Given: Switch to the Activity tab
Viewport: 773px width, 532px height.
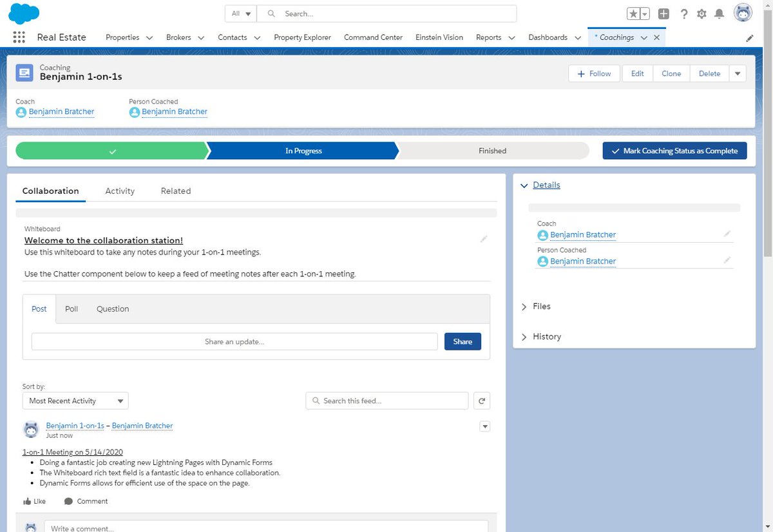Looking at the screenshot, I should click(120, 191).
